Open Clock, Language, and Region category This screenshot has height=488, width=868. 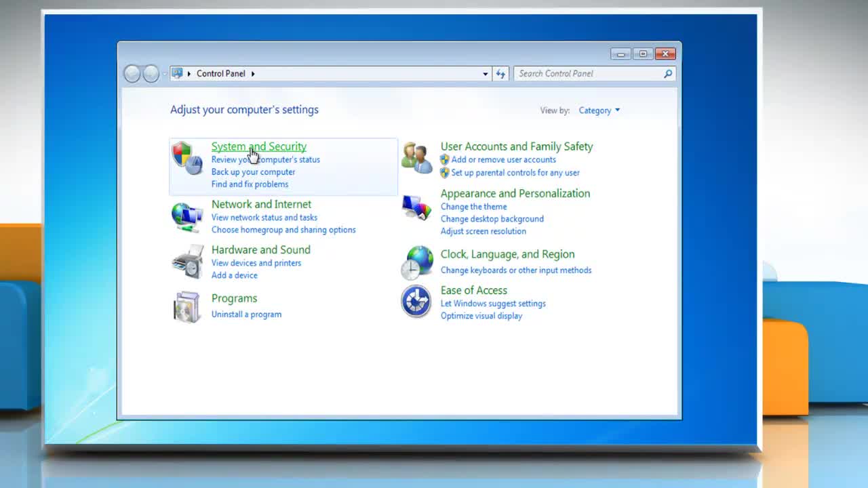click(508, 254)
